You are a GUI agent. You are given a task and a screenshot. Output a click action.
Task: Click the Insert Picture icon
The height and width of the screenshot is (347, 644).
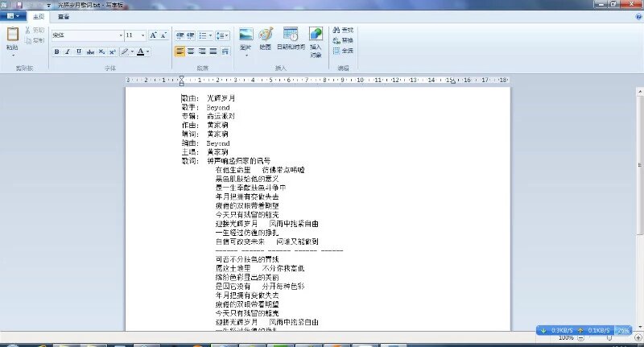(x=246, y=34)
